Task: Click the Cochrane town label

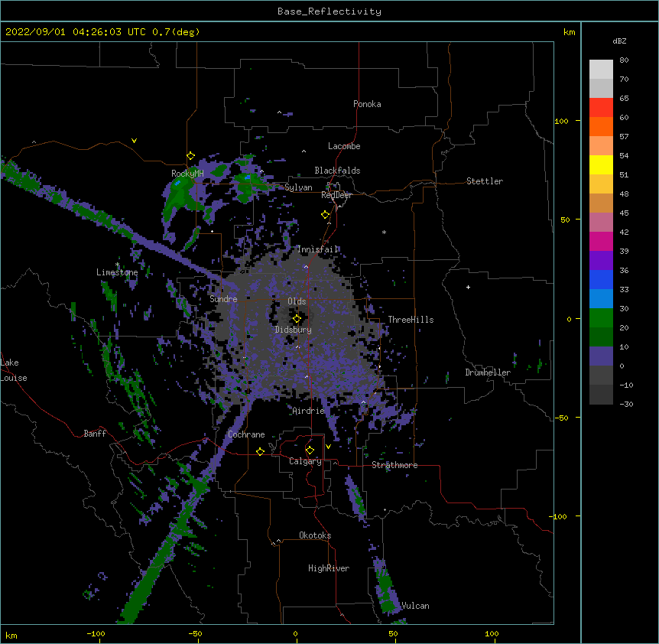Action: 246,434
